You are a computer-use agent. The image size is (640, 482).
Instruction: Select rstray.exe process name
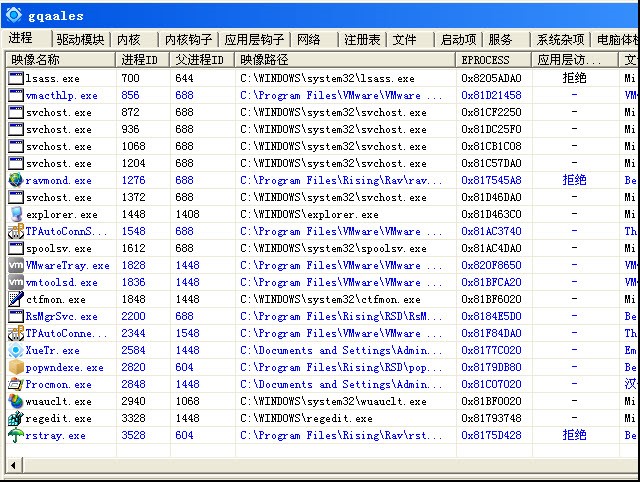point(56,435)
